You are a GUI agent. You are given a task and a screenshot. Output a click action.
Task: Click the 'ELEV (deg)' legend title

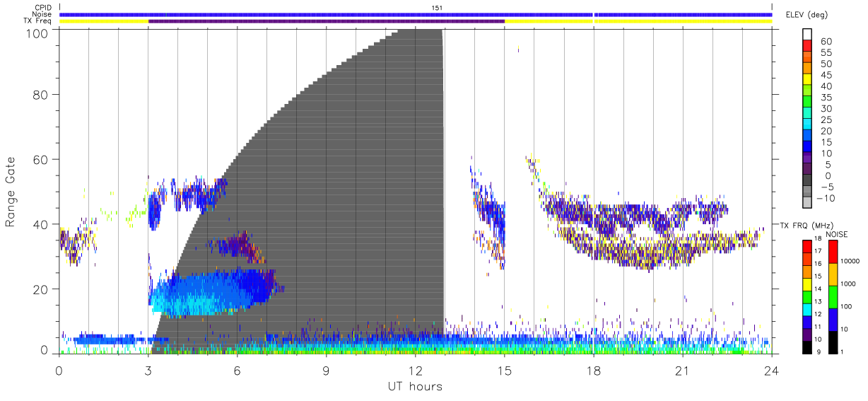tap(807, 15)
